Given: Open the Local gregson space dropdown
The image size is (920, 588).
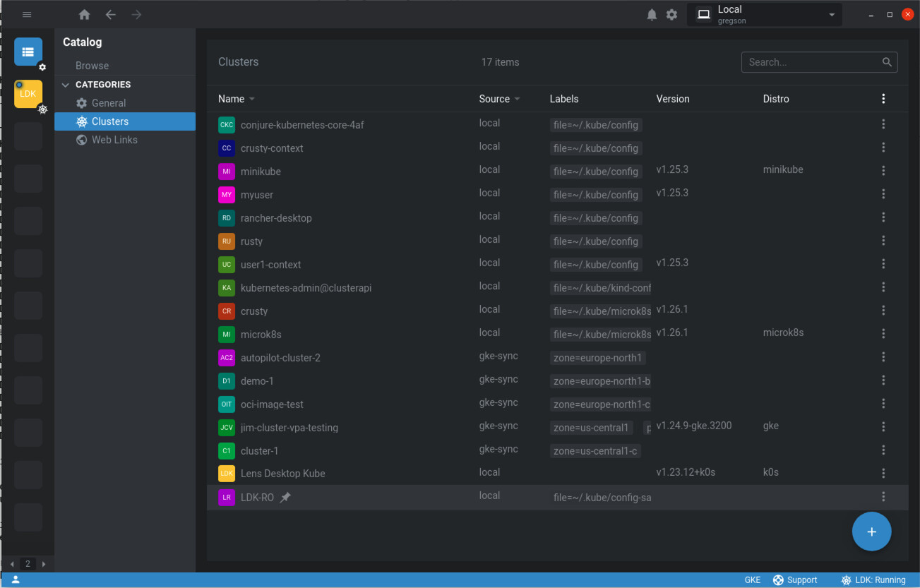Looking at the screenshot, I should pyautogui.click(x=765, y=15).
